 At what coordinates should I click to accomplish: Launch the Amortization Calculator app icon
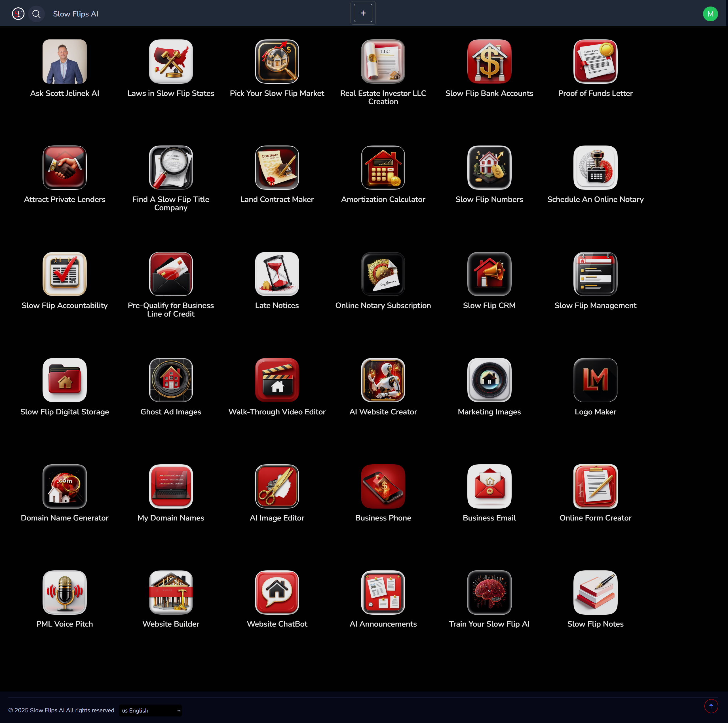(383, 168)
